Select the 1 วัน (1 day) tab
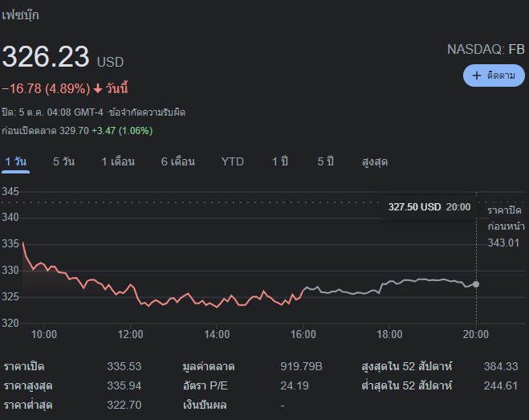Viewport: 529px width, 420px height. click(x=15, y=161)
